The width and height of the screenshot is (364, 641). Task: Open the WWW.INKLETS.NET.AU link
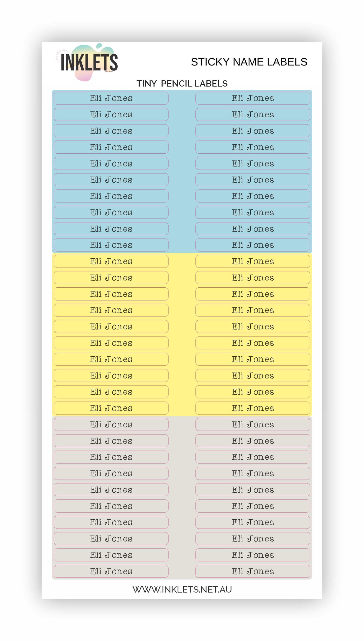(182, 590)
